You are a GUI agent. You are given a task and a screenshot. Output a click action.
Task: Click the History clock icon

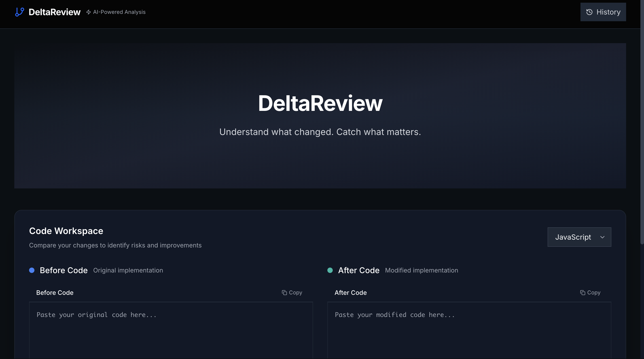coord(589,12)
